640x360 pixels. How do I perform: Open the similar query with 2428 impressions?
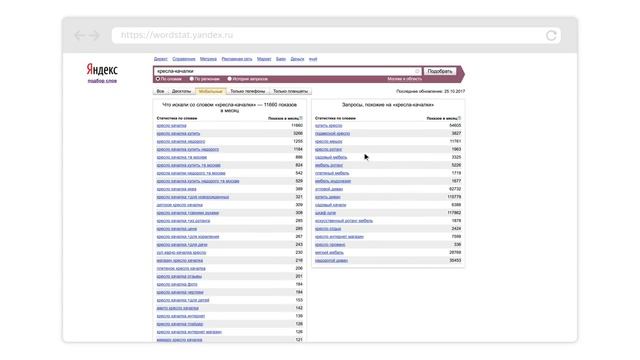(328, 229)
